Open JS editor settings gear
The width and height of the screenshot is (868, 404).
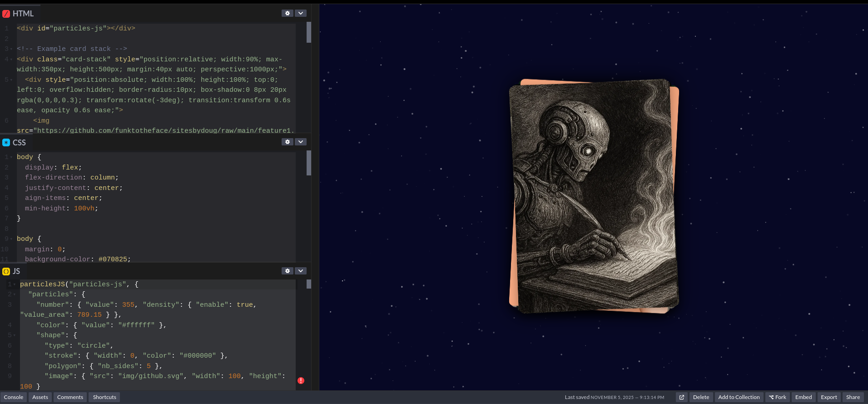coord(287,271)
